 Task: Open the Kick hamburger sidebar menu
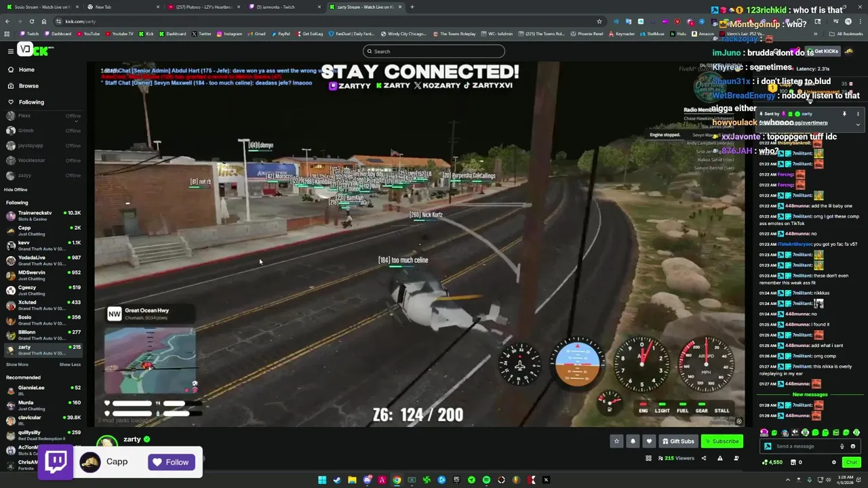pos(11,52)
